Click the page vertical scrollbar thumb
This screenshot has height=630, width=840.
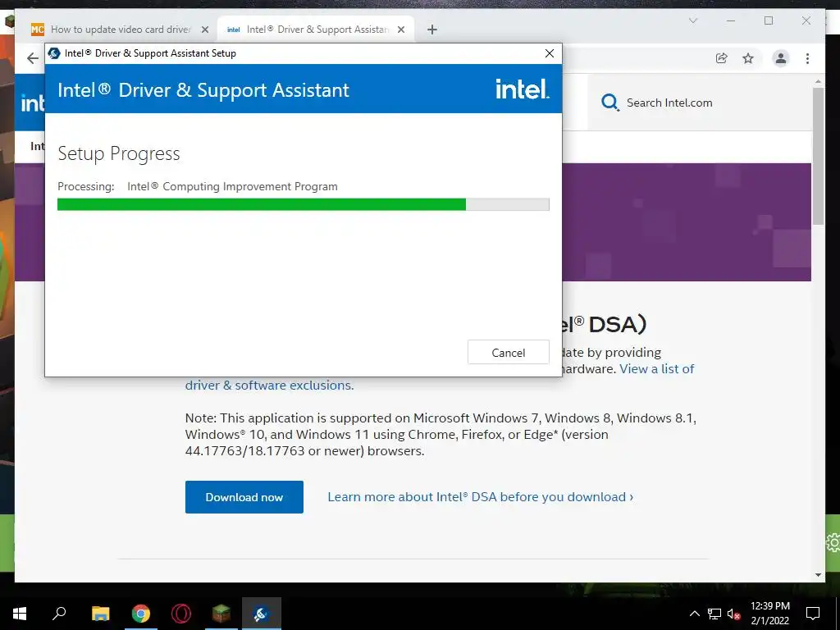818,155
